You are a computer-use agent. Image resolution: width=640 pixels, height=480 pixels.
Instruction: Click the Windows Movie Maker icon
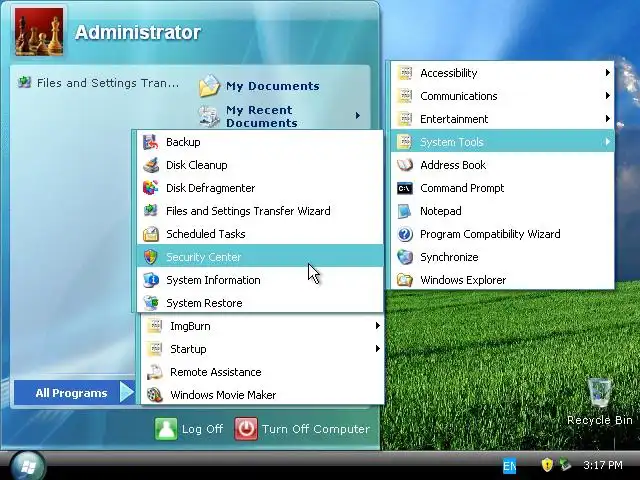(x=155, y=395)
